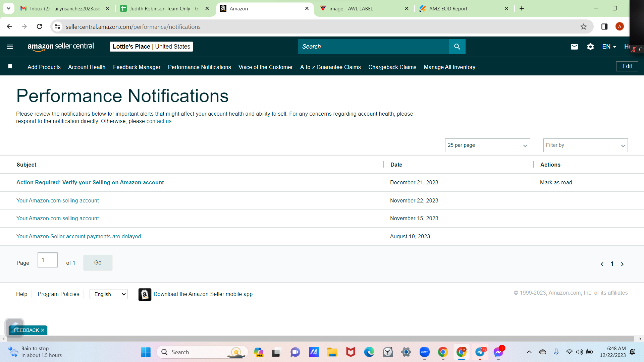
Task: Open the messages envelope icon
Action: click(574, 47)
